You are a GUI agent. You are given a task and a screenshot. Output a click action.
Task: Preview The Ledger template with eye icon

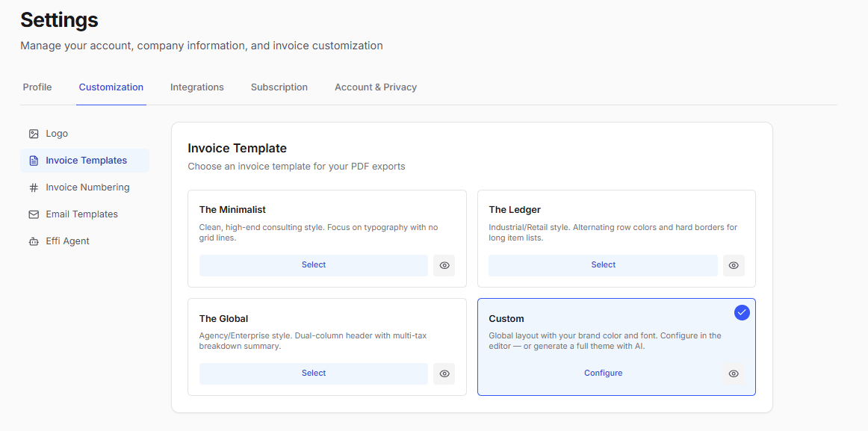click(734, 266)
